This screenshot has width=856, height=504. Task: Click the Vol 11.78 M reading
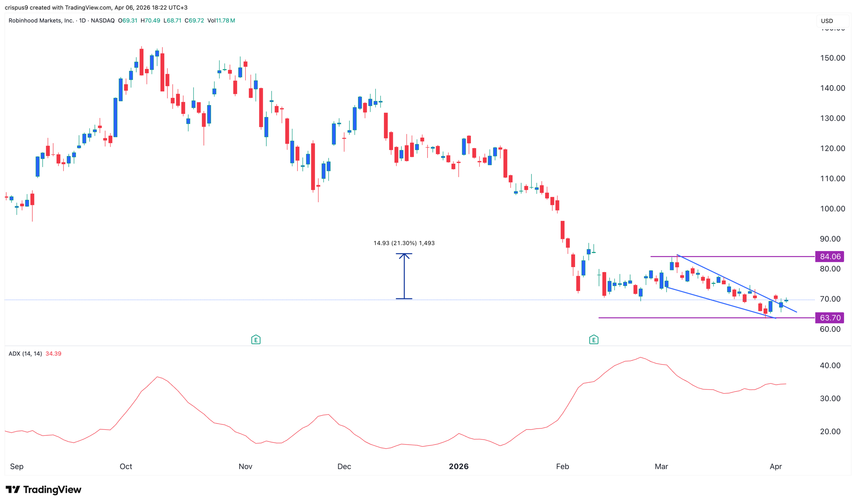221,20
